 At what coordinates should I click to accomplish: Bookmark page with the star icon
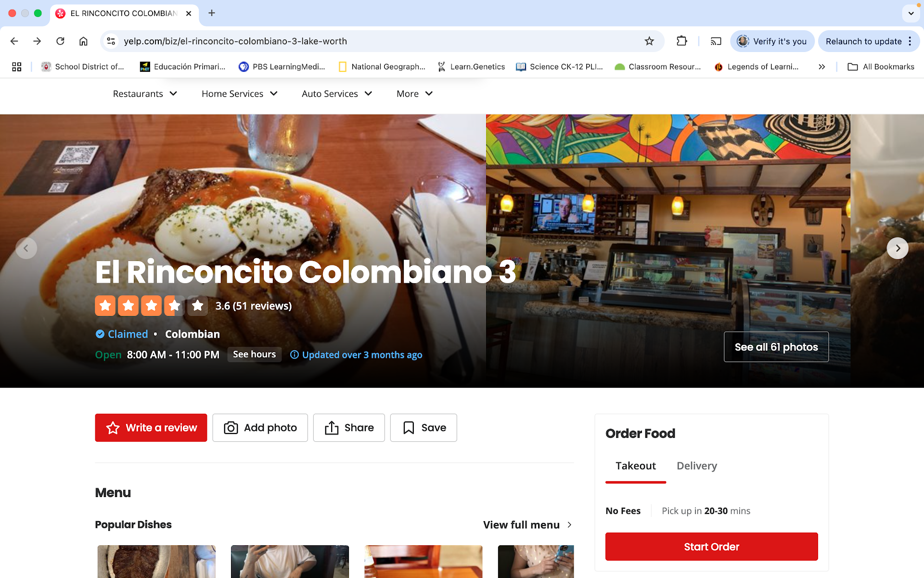click(x=649, y=41)
